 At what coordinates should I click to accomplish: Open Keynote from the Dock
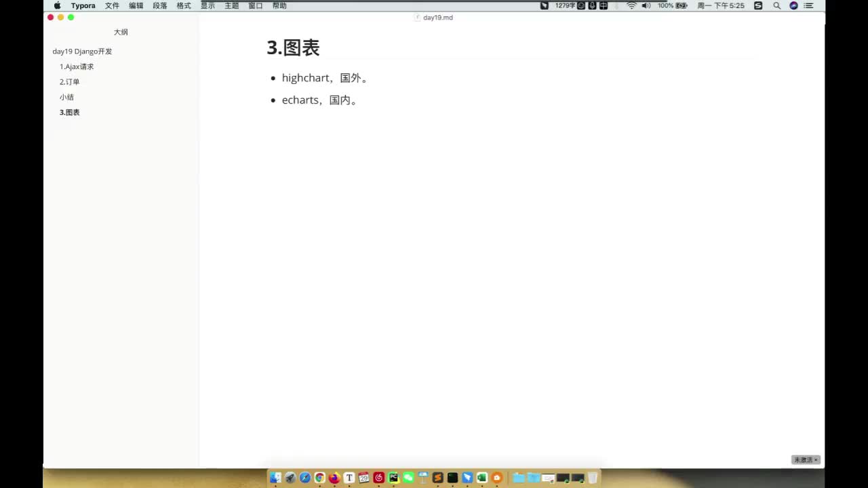click(423, 478)
